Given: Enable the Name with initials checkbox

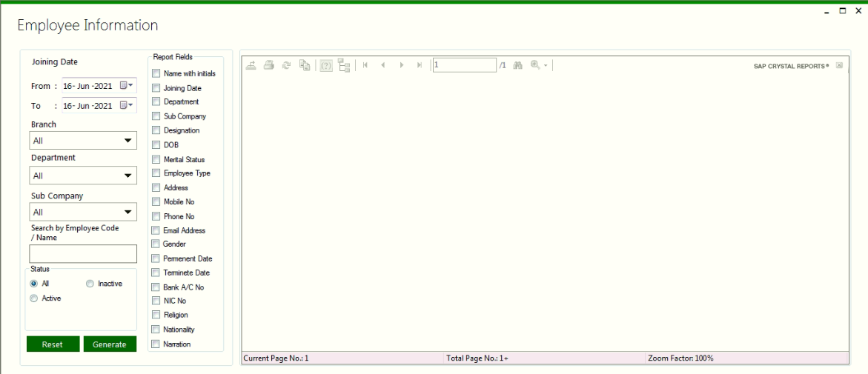Looking at the screenshot, I should point(156,73).
